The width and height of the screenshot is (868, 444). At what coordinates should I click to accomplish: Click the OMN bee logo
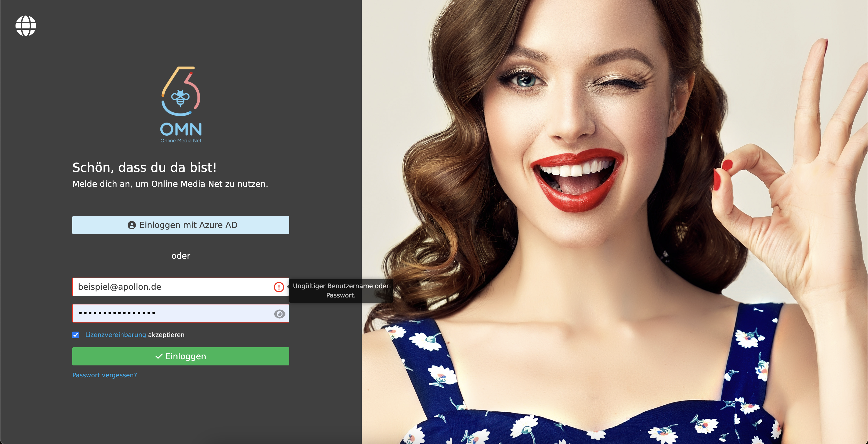[x=181, y=98]
